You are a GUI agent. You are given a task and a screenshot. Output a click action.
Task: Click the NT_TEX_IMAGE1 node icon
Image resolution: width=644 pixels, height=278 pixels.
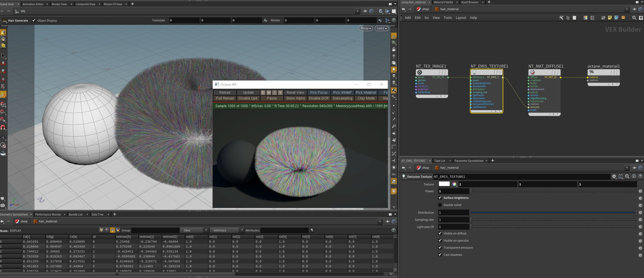420,72
